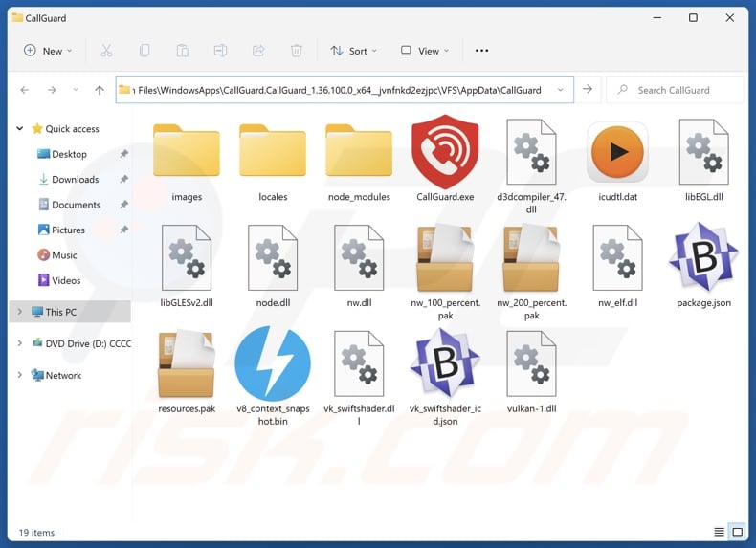Screen dimensions: 756x548
Task: Collapse the Quick access section
Action: 20,129
